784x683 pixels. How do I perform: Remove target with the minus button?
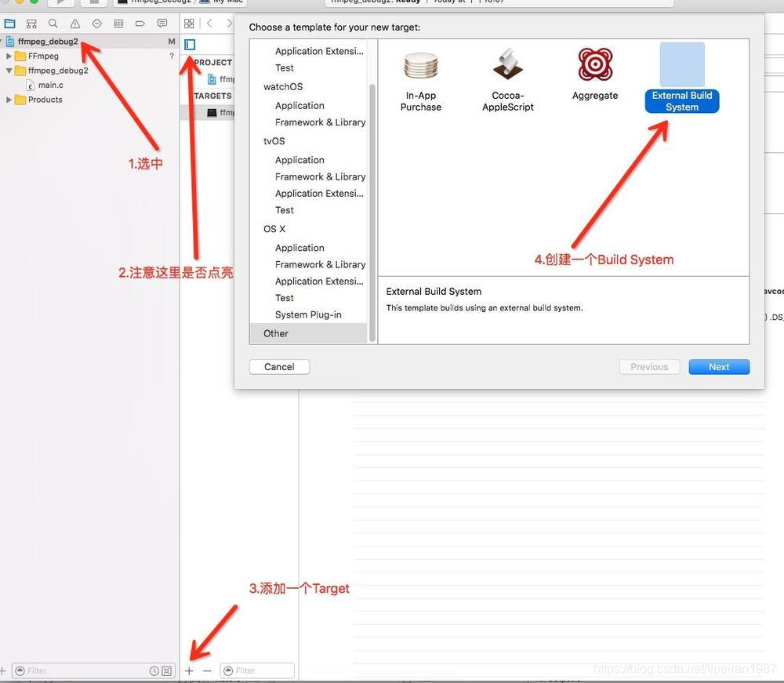coord(208,670)
